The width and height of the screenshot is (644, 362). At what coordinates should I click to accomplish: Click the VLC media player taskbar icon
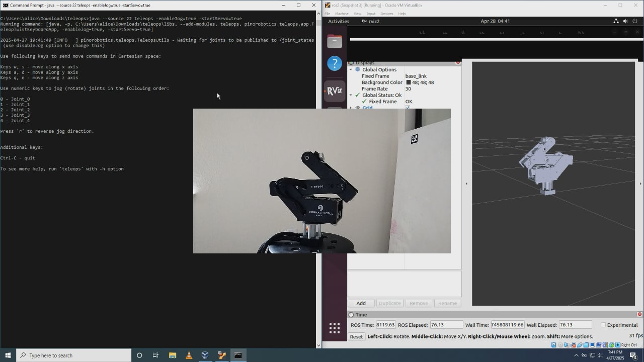[189, 355]
